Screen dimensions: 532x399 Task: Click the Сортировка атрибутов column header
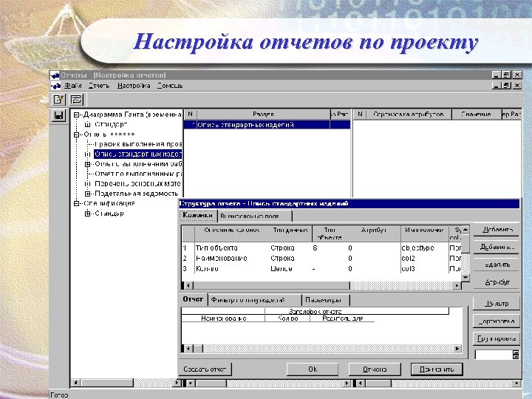409,115
